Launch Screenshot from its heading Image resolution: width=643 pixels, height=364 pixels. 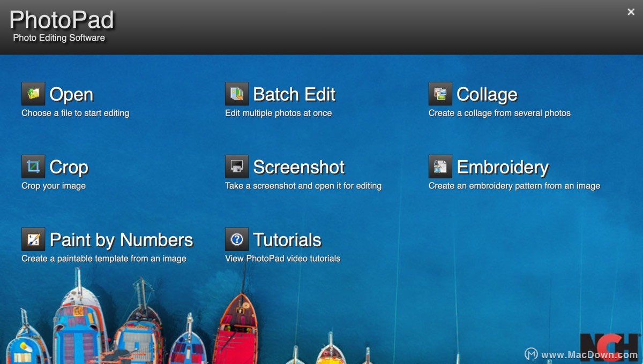pos(299,167)
